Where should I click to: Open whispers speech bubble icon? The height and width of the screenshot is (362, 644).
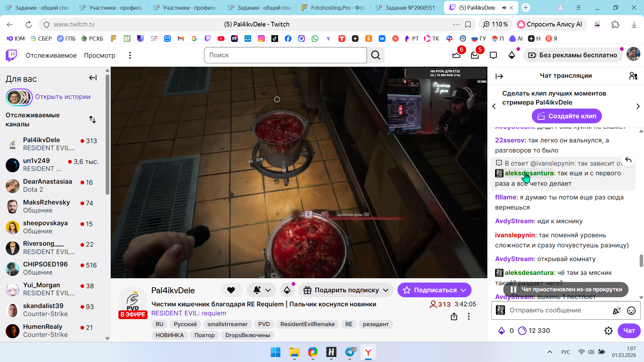(x=493, y=55)
